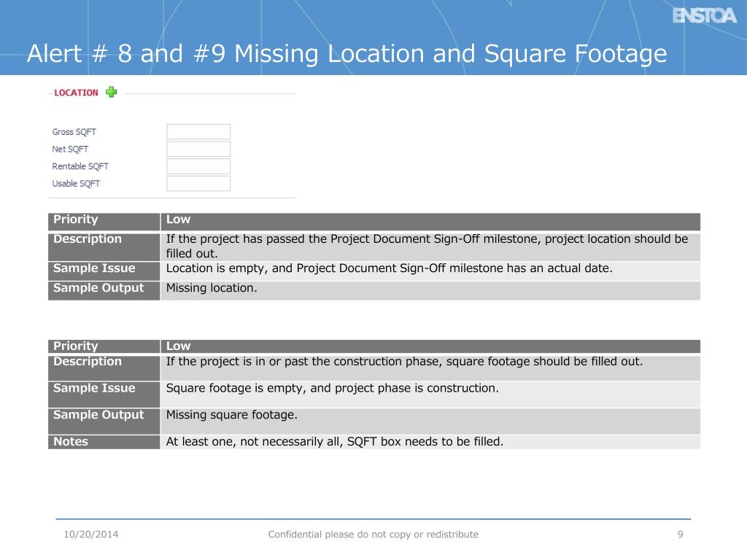Click the 'Missing location.' sample output cell
Screen dimensions: 747x560
tap(430, 290)
